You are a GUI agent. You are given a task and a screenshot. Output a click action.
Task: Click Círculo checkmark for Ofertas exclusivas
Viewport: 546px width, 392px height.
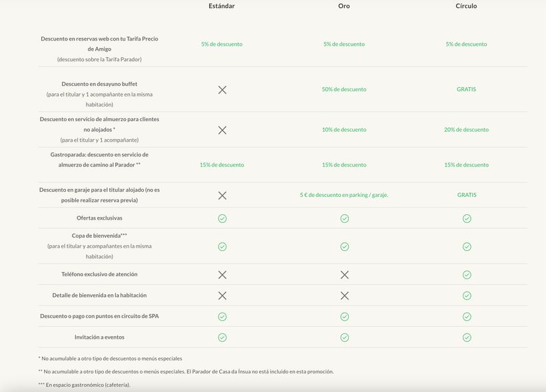pyautogui.click(x=467, y=218)
